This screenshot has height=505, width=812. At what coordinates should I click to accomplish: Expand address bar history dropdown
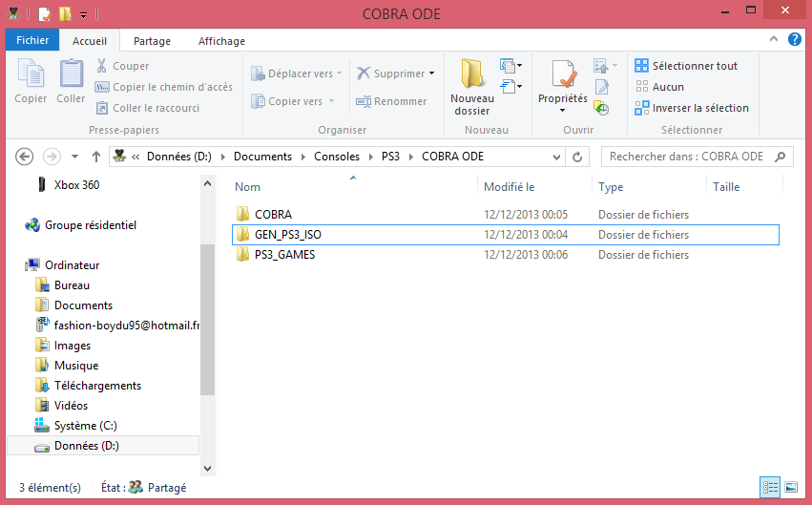(556, 157)
